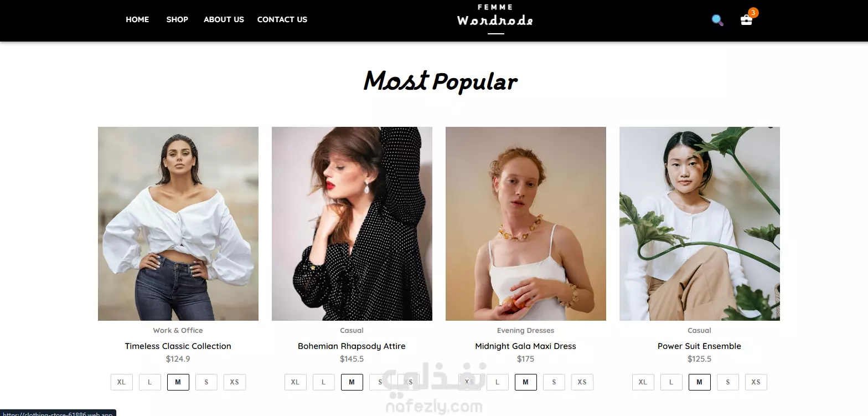The width and height of the screenshot is (868, 416).
Task: Choose size M for Power Suit Ensemble
Action: [700, 382]
